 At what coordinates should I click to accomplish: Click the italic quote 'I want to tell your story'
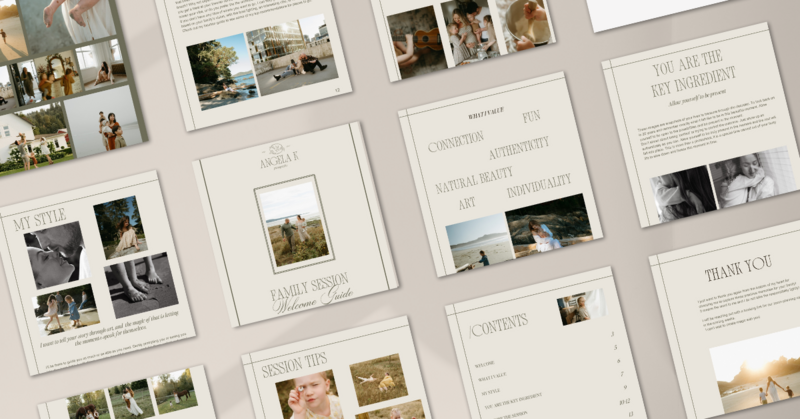(111, 329)
